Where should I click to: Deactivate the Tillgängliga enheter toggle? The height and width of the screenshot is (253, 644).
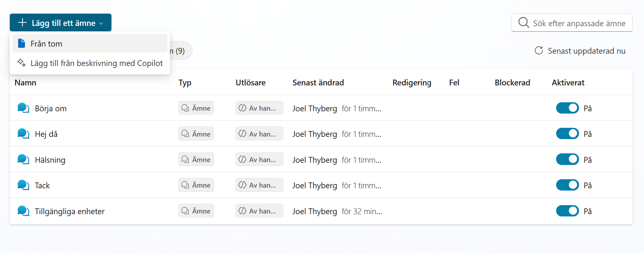567,211
